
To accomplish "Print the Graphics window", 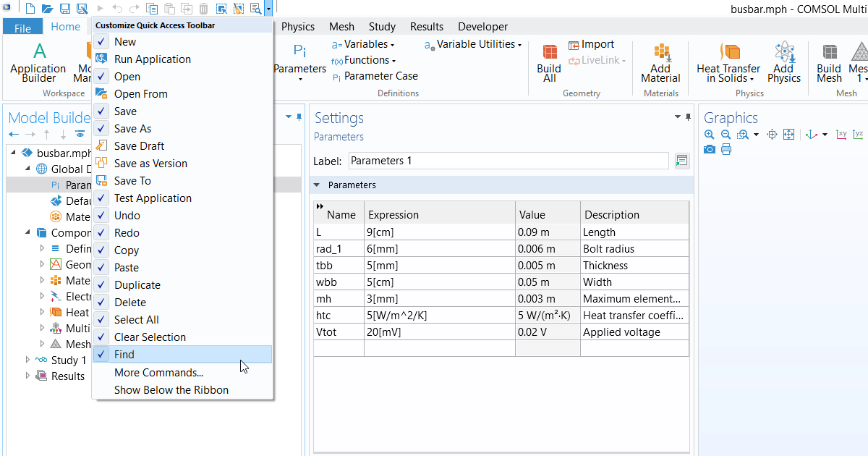I will coord(726,149).
